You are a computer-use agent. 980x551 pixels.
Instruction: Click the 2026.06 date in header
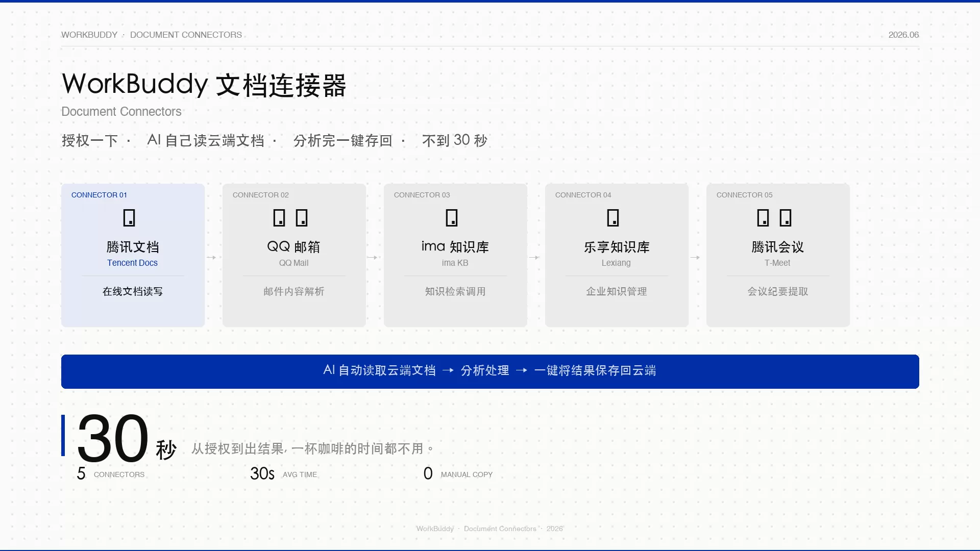click(x=903, y=35)
